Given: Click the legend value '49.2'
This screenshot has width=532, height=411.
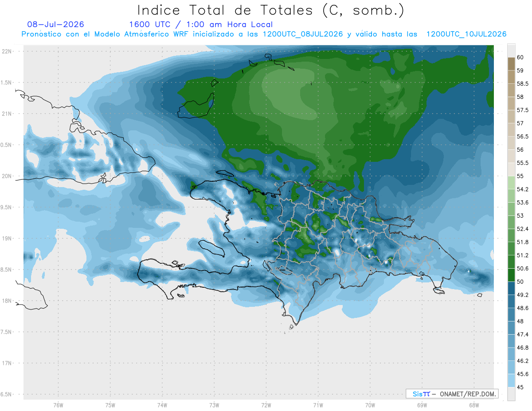Looking at the screenshot, I should [523, 295].
